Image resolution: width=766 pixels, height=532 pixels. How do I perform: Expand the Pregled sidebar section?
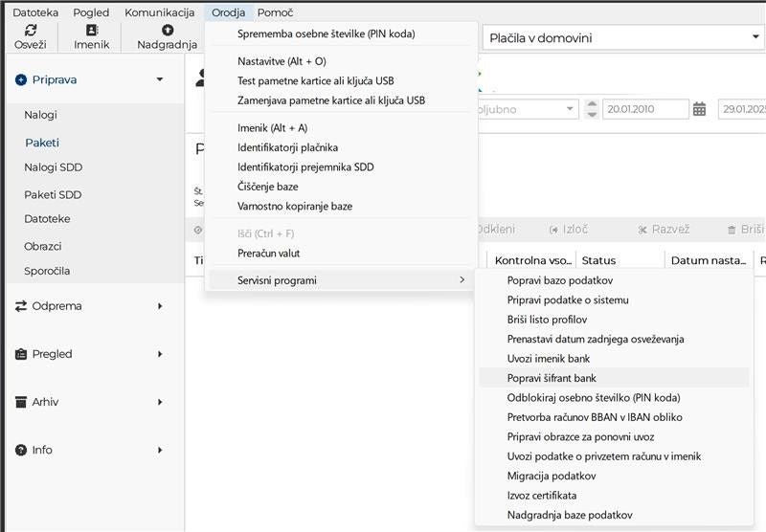point(160,354)
